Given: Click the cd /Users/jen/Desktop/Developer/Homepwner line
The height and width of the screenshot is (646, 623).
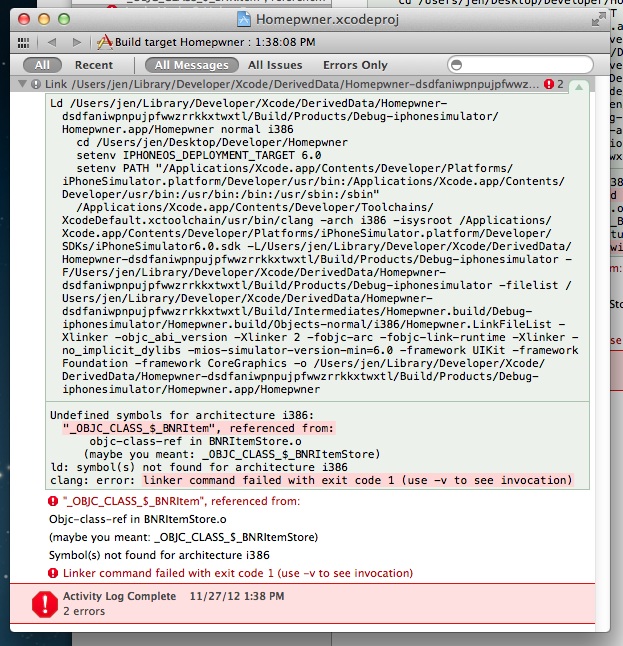Looking at the screenshot, I should point(212,142).
